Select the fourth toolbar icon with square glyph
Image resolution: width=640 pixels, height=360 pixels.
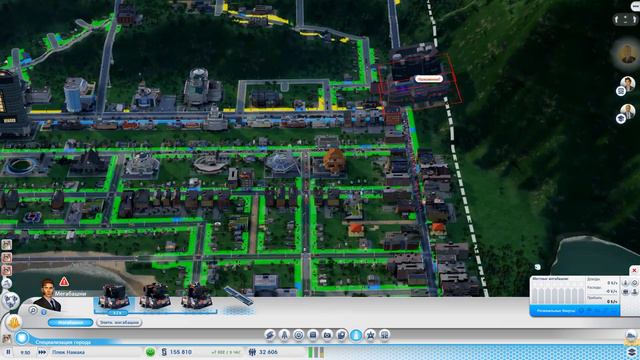click(313, 335)
